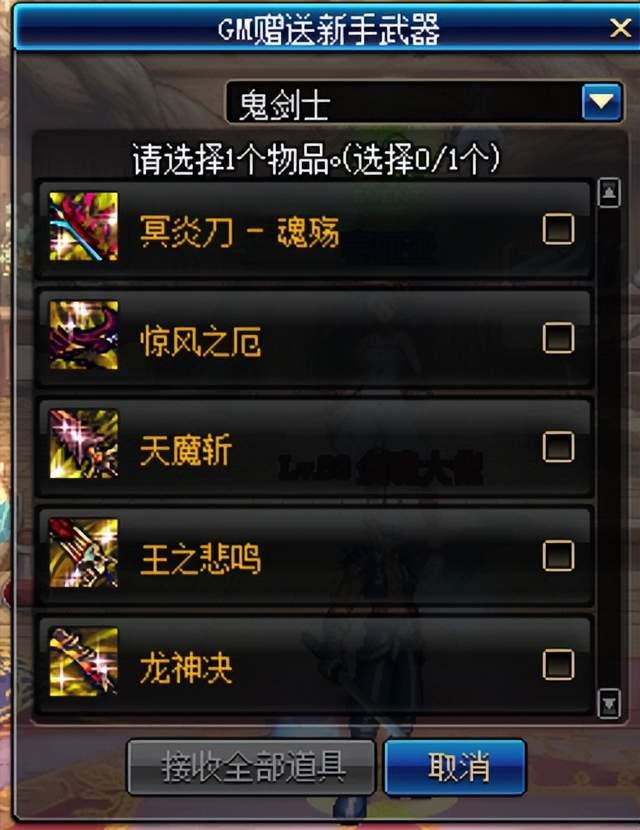This screenshot has height=830, width=640.
Task: Open the class dropdown arrow beside 鬼剑士
Action: [x=601, y=101]
